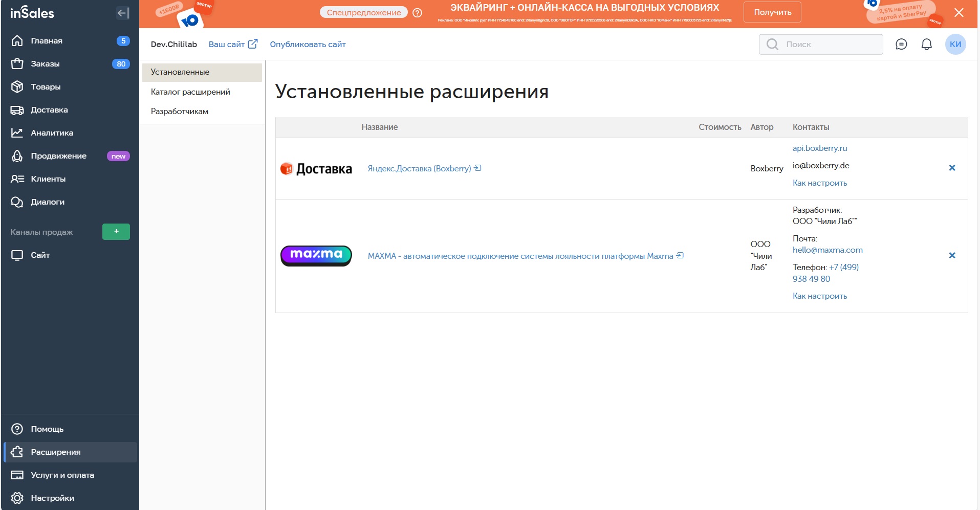Click the maxma logo thumbnail

(316, 255)
